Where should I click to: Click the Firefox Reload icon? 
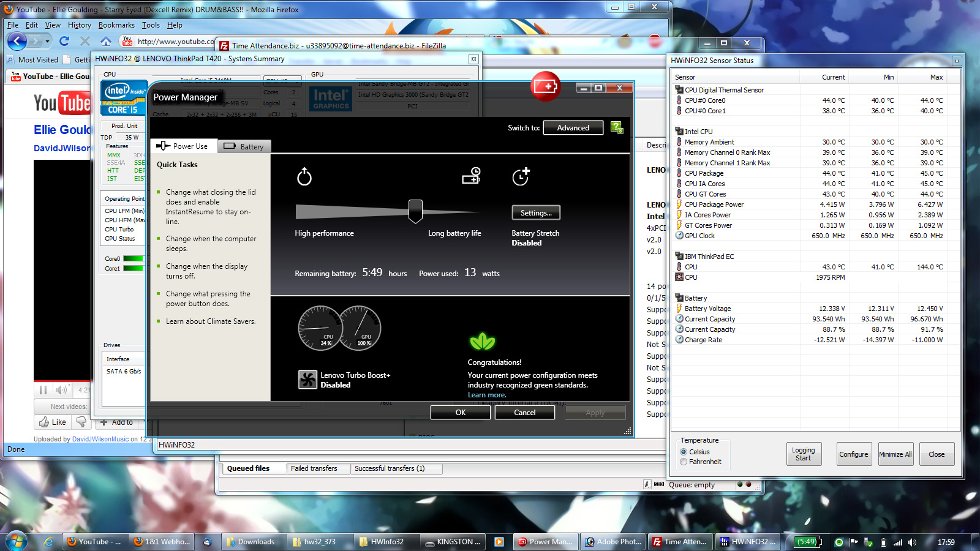coord(64,41)
